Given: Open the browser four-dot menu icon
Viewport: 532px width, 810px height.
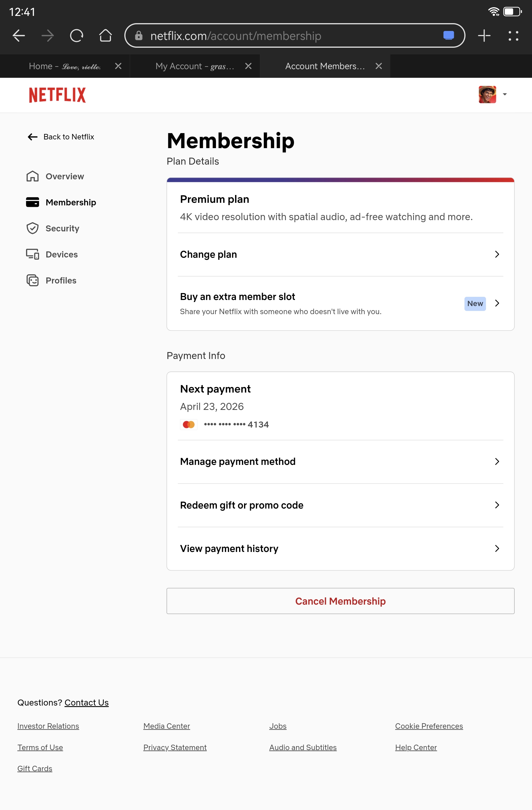Looking at the screenshot, I should 513,36.
